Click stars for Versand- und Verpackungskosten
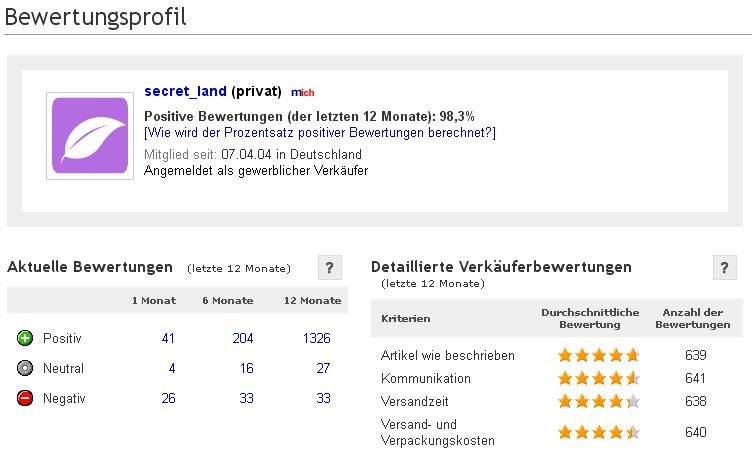The width and height of the screenshot is (752, 460). pyautogui.click(x=598, y=433)
